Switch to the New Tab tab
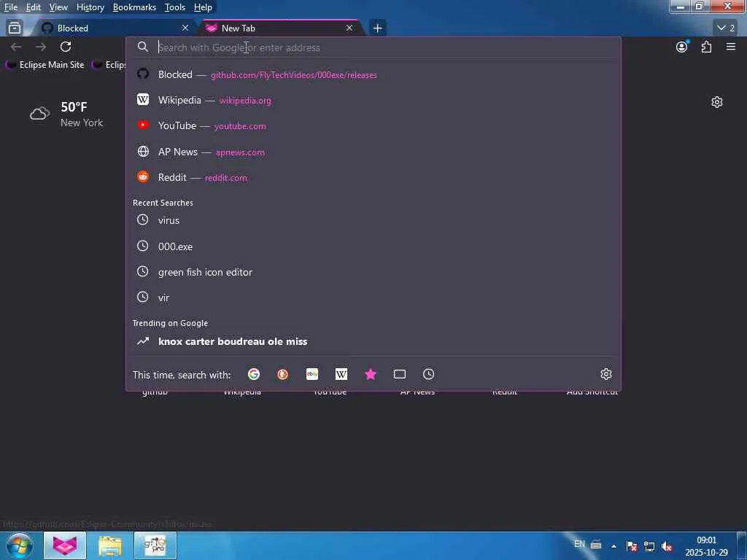Viewport: 747px width, 560px height. coord(281,28)
